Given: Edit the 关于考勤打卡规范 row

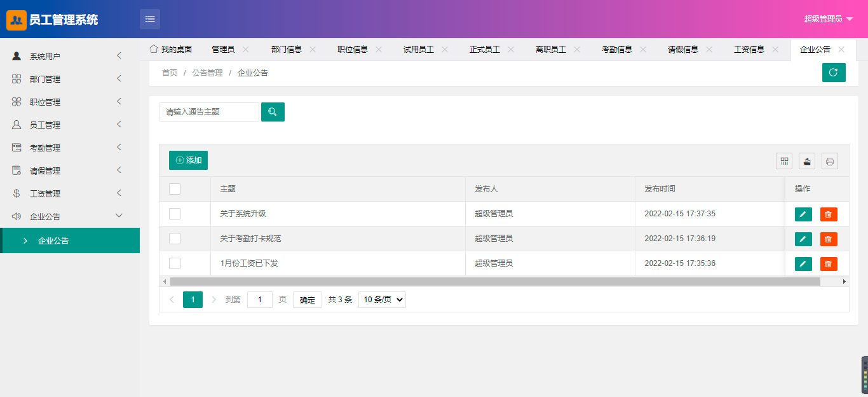Looking at the screenshot, I should pos(803,239).
